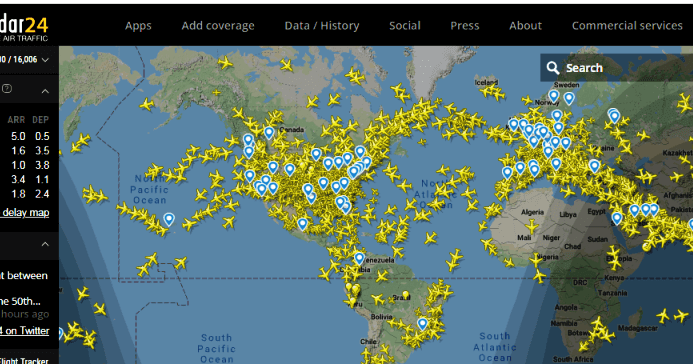This screenshot has height=364, width=693.
Task: Select the airport pin in Sweden
Action: pyautogui.click(x=569, y=98)
